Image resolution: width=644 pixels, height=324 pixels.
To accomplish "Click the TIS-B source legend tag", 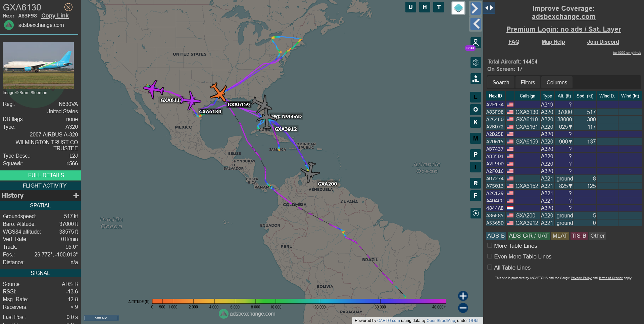I will (579, 236).
